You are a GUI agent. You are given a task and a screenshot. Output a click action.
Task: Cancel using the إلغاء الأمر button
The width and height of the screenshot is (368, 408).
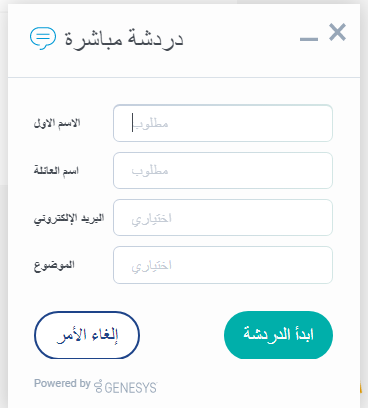pyautogui.click(x=87, y=335)
